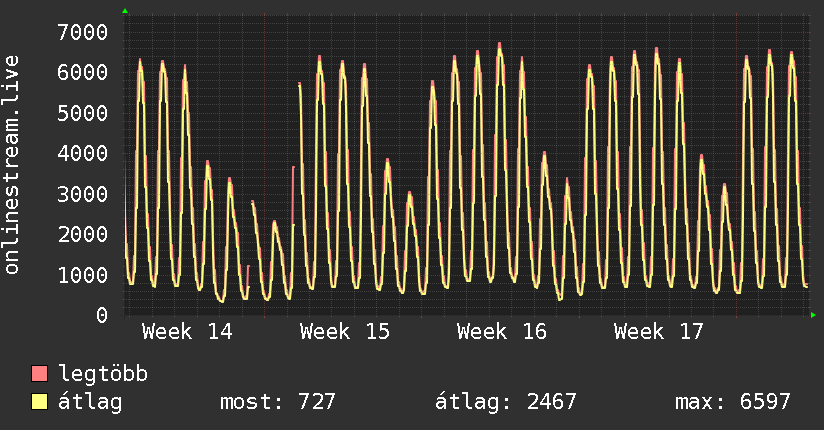Click the pink legtöbb legend swatch
Image resolution: width=824 pixels, height=430 pixels.
pyautogui.click(x=39, y=373)
